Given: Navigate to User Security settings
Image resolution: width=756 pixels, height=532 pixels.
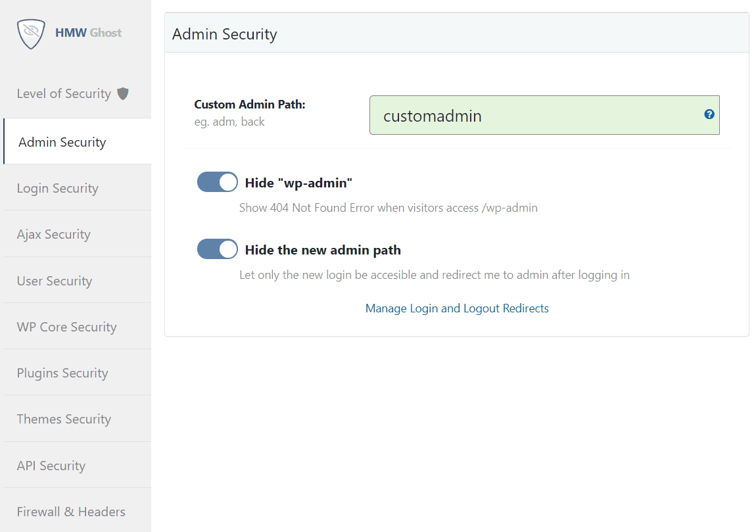Looking at the screenshot, I should click(x=54, y=280).
